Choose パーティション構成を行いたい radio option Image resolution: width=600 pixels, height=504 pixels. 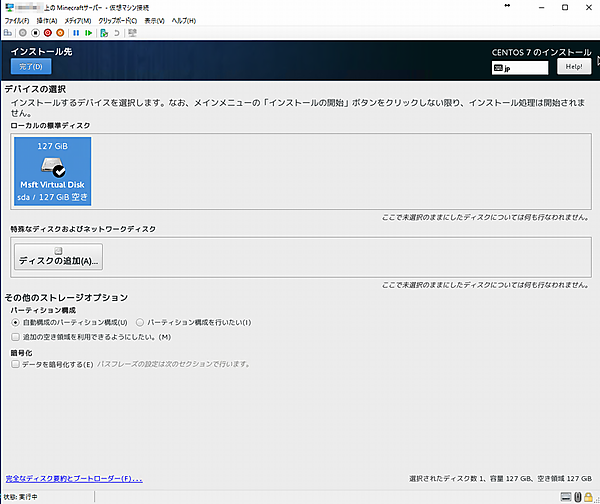(140, 323)
